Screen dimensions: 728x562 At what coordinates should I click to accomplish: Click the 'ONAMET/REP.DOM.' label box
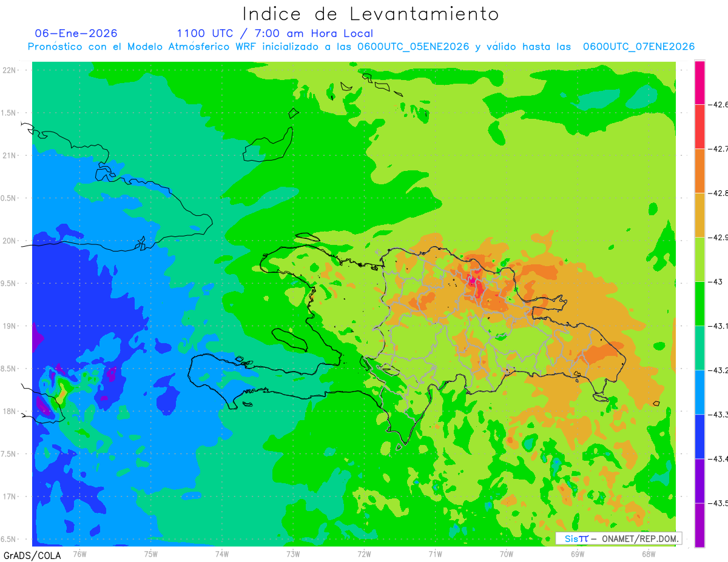(x=618, y=538)
